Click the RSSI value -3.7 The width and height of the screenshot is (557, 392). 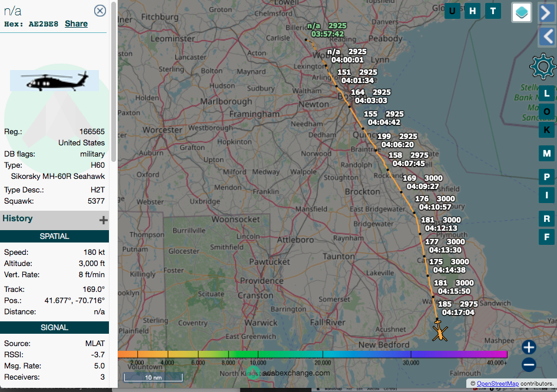click(97, 355)
